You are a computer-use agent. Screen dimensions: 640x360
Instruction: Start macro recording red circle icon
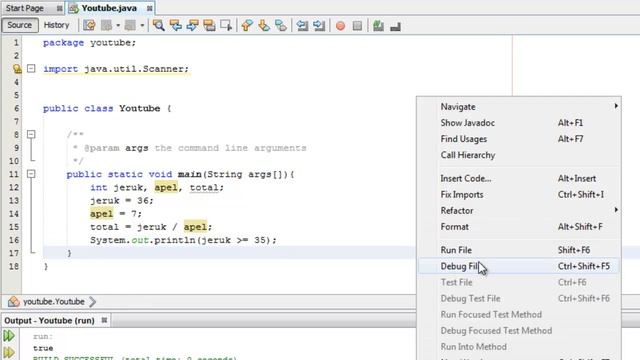pyautogui.click(x=340, y=26)
